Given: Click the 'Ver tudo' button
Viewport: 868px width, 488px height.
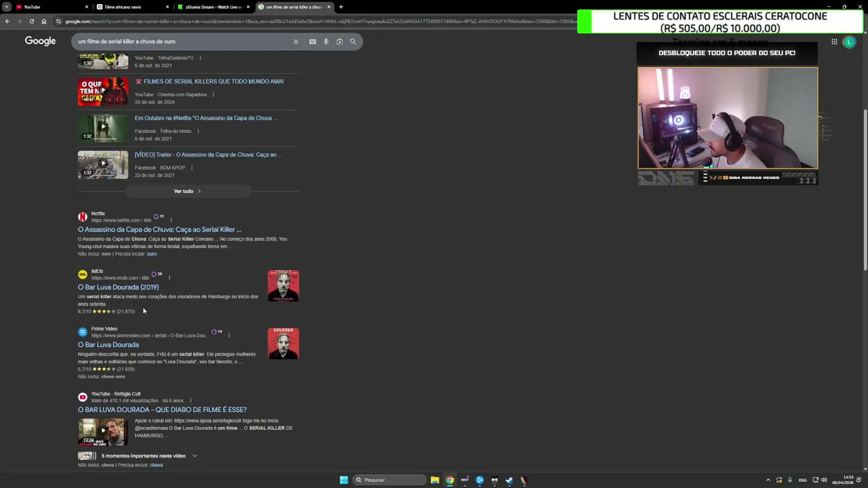Looking at the screenshot, I should 187,191.
